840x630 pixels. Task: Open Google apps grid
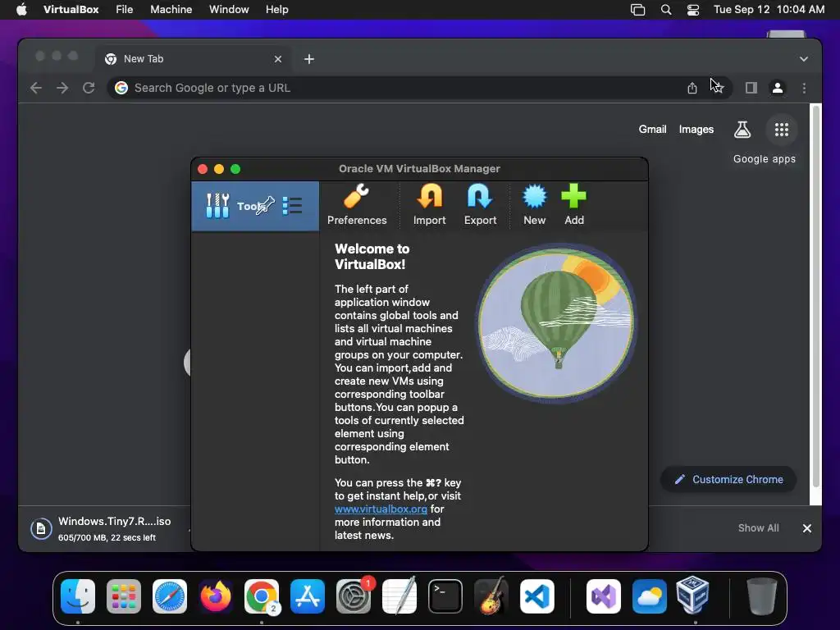coord(782,129)
